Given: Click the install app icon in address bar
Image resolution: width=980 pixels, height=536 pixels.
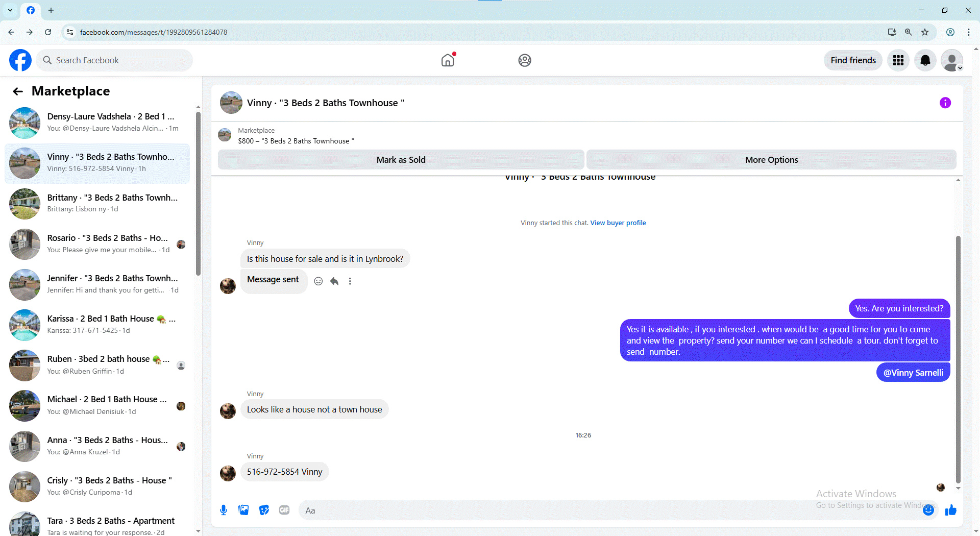Looking at the screenshot, I should coord(892,32).
